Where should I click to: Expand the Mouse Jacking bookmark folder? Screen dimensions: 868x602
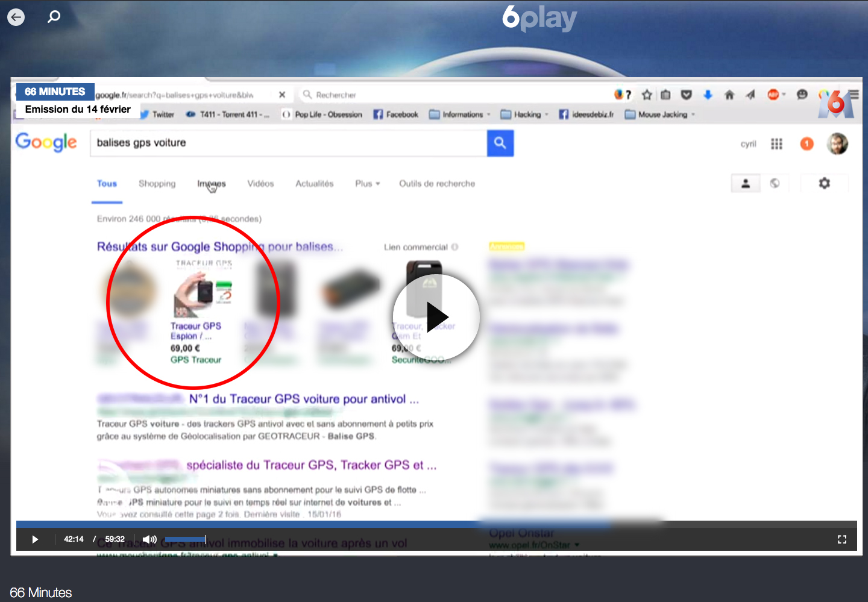point(660,114)
